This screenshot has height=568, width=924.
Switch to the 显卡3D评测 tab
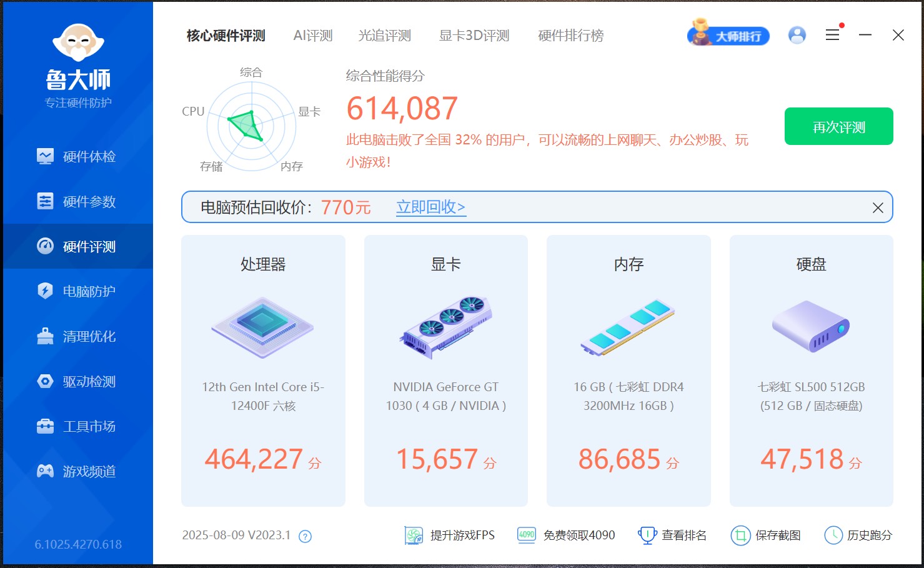click(474, 36)
